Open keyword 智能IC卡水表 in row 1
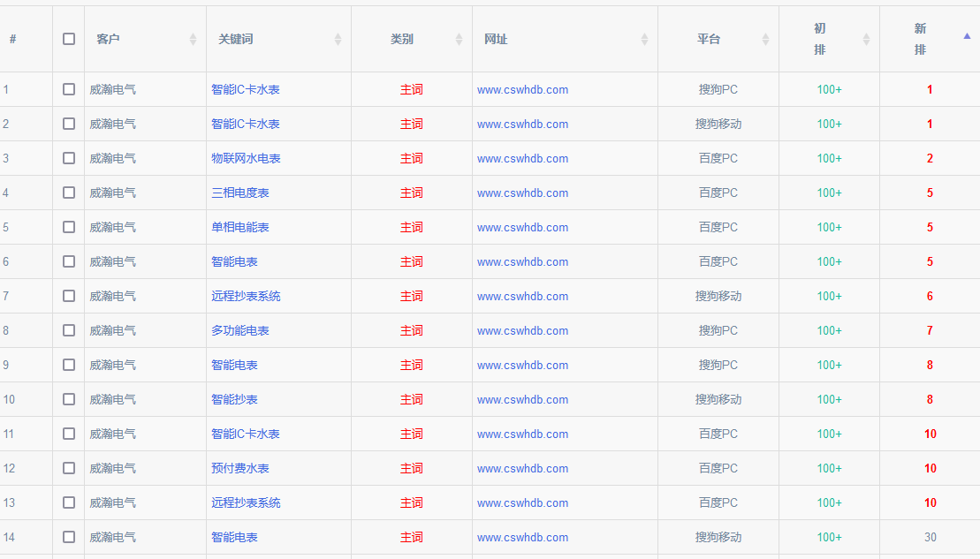980x559 pixels. coord(246,89)
